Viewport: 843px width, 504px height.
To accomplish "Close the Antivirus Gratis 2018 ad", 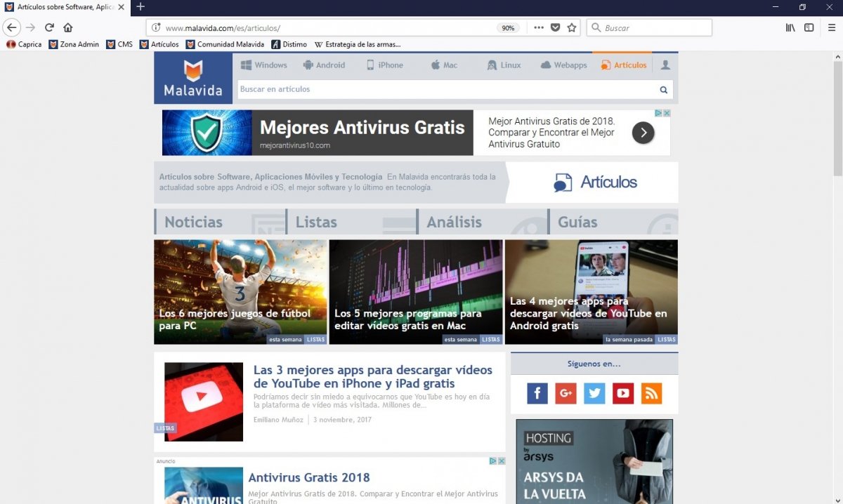I will pos(502,461).
